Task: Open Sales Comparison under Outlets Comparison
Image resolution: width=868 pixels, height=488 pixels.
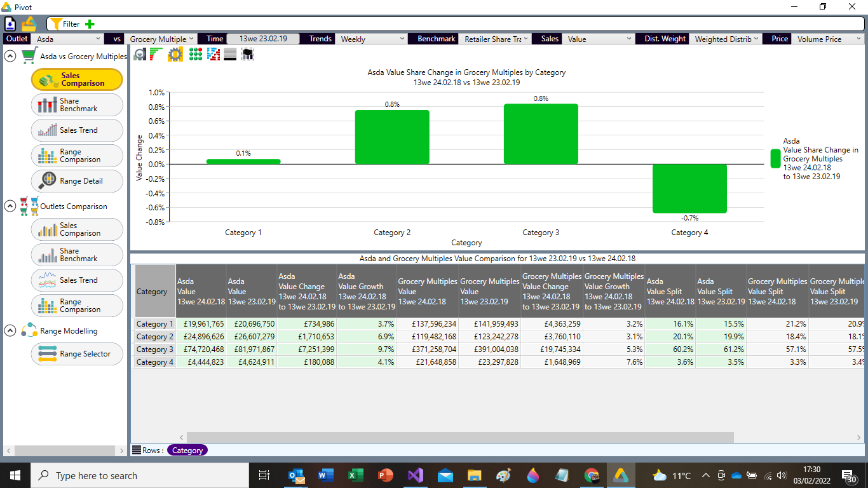Action: [77, 229]
